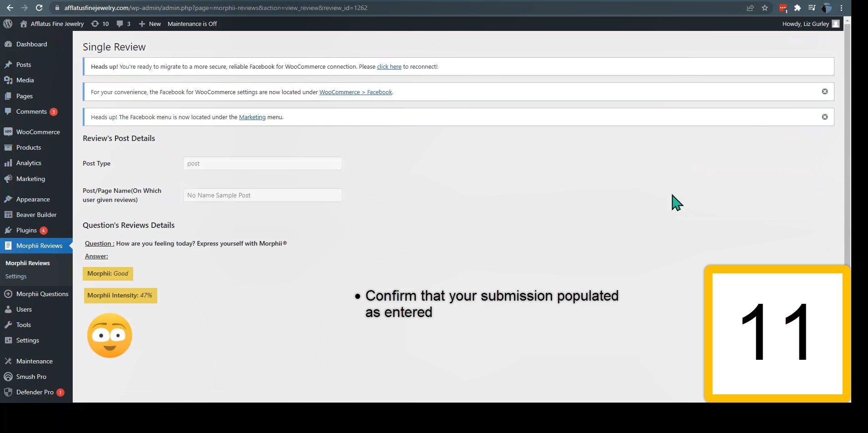Viewport: 868px width, 433px height.
Task: Open the Morphii Questions menu item
Action: (36, 294)
